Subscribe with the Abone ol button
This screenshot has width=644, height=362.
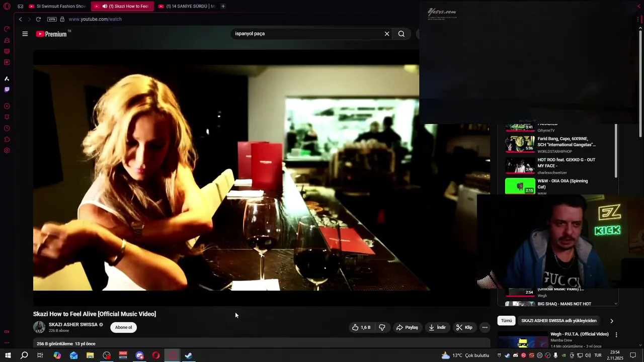tap(123, 327)
